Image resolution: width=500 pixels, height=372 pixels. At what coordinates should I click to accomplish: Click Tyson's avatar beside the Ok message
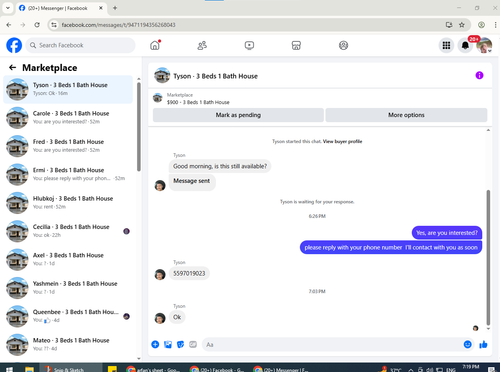[160, 318]
